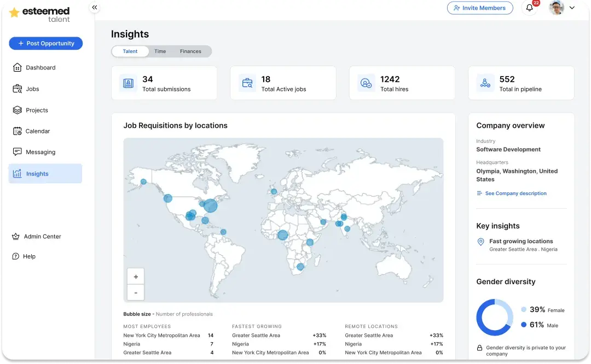591x364 pixels.
Task: Zoom in using the map plus control
Action: (135, 277)
